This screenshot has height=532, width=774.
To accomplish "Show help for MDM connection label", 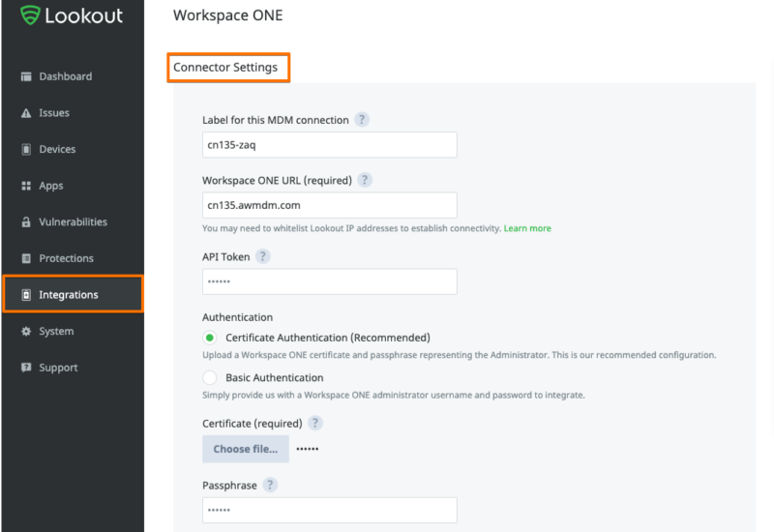I will (x=362, y=119).
